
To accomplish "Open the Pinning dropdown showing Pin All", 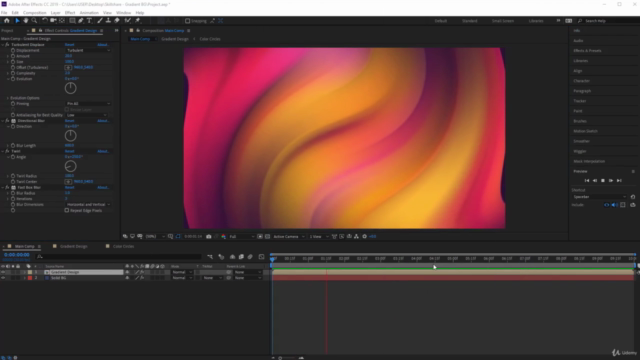I will coord(88,104).
